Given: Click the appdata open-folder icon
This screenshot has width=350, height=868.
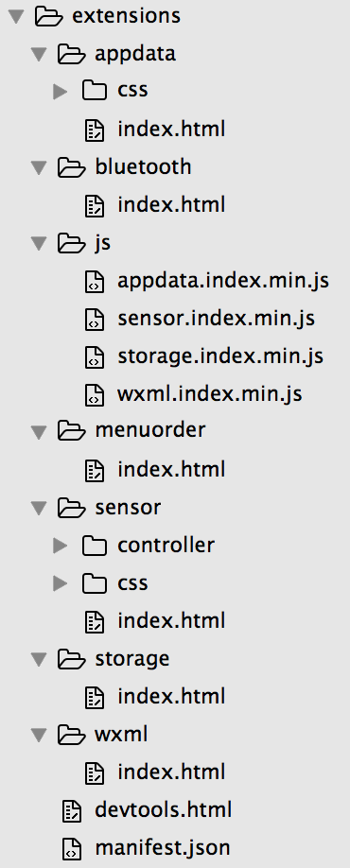Looking at the screenshot, I should pyautogui.click(x=72, y=54).
